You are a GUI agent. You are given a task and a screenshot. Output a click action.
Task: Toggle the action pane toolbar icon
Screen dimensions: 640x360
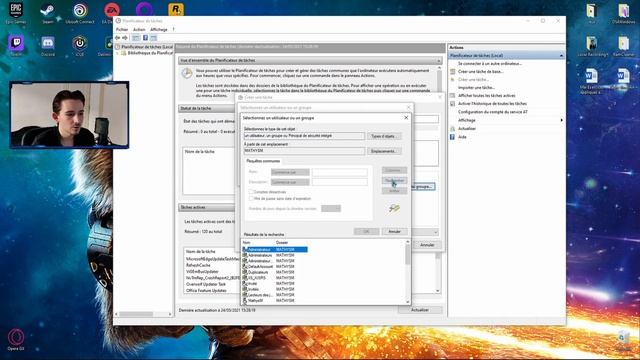153,38
